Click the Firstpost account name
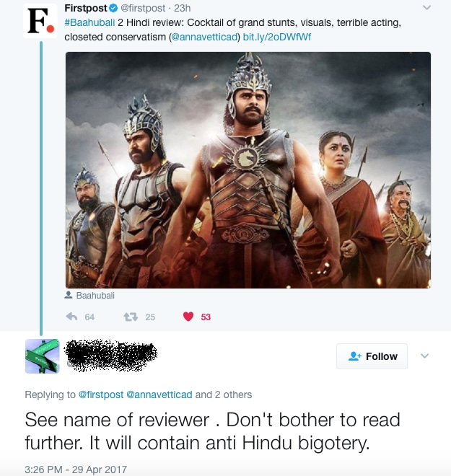 pos(86,8)
